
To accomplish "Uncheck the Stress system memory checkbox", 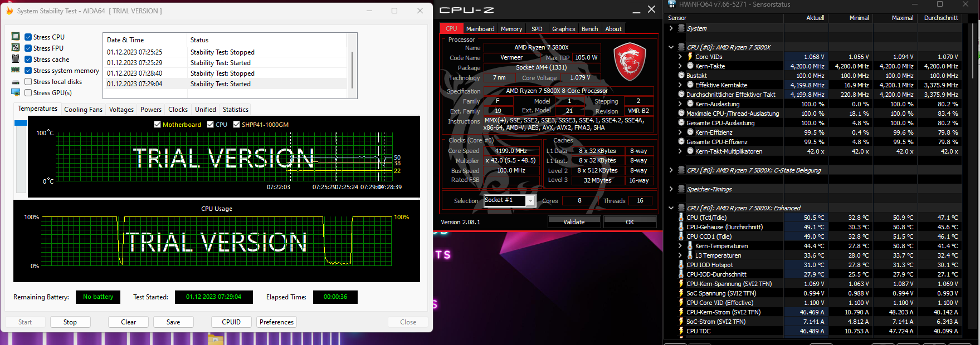I will [28, 71].
